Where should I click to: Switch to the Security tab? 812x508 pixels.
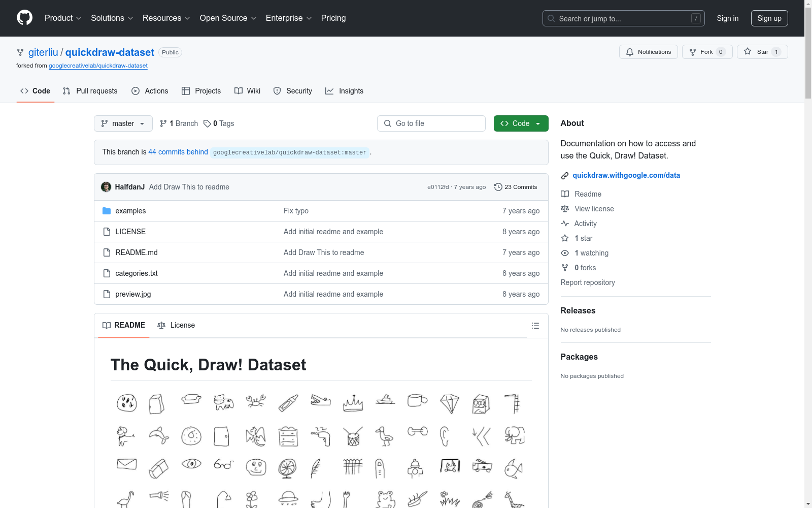[292, 91]
